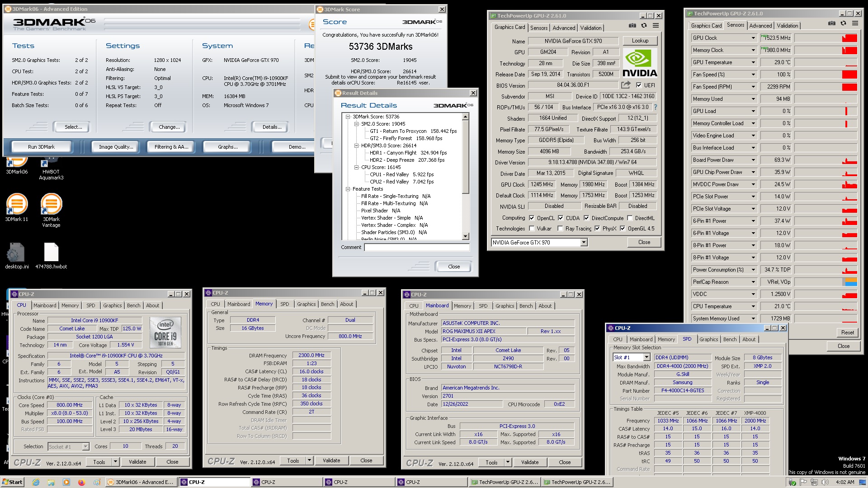
Task: Switch to Advanced tab in GPU-Z Sensors window
Action: [760, 26]
